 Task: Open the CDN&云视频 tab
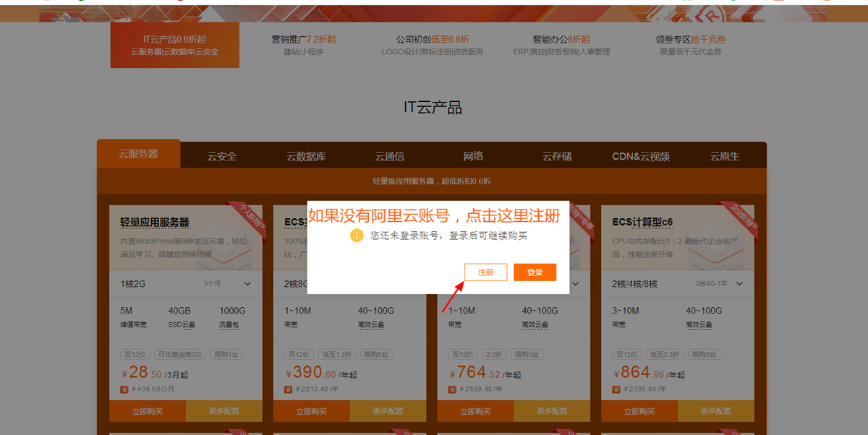(x=641, y=156)
